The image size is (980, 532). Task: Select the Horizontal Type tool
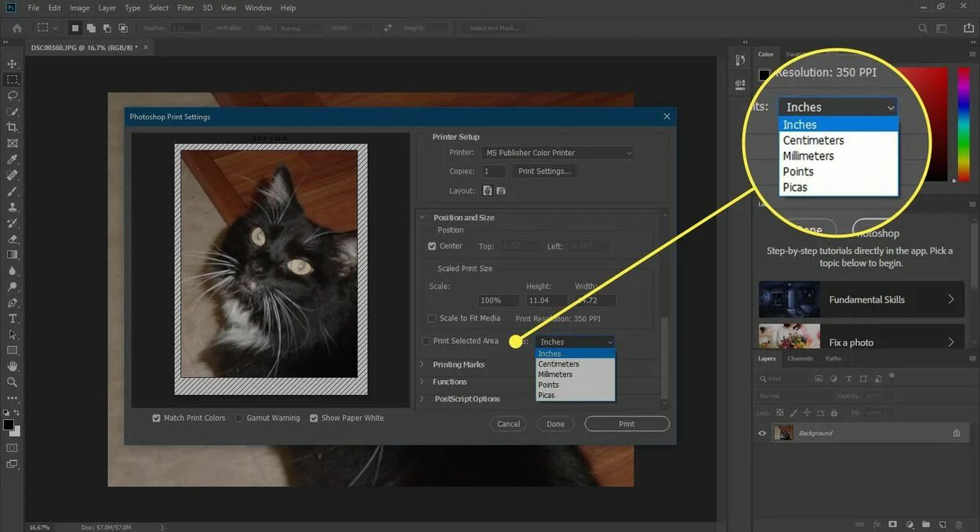[13, 319]
